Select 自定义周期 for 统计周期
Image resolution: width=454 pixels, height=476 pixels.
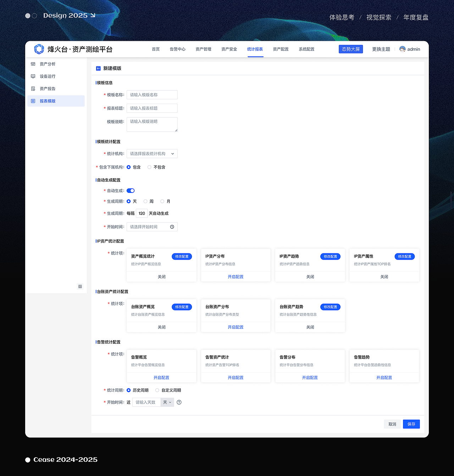(157, 390)
